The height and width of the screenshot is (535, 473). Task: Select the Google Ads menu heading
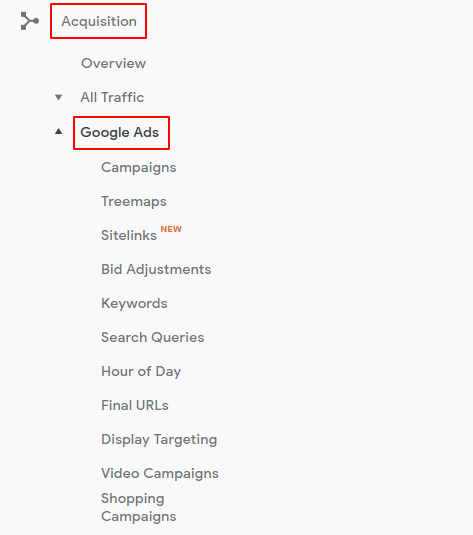(x=119, y=132)
